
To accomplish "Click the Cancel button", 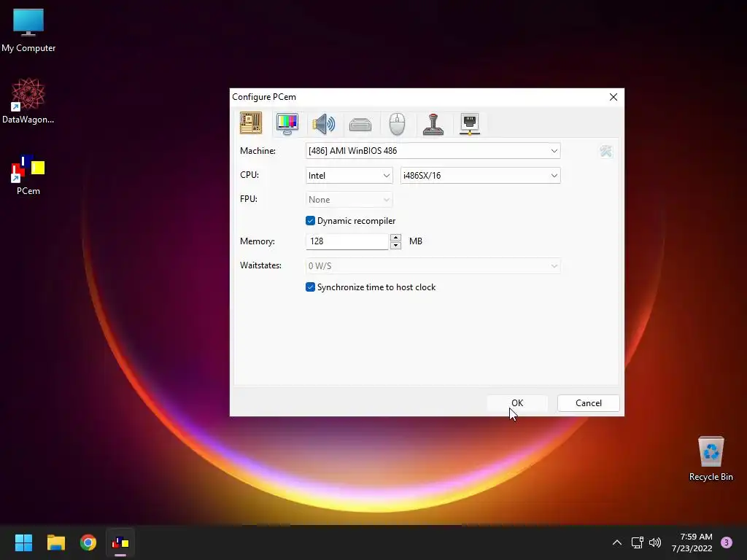I will [589, 402].
